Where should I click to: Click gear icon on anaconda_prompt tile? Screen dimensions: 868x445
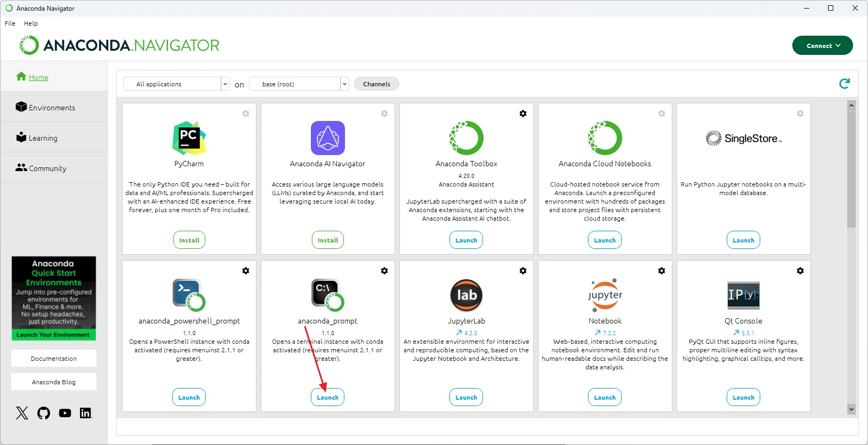tap(384, 271)
